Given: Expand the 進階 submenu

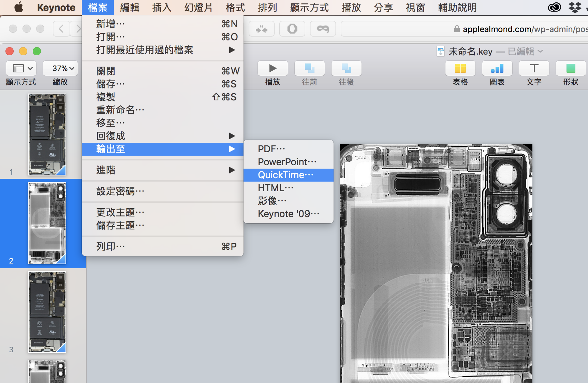Looking at the screenshot, I should (x=163, y=170).
